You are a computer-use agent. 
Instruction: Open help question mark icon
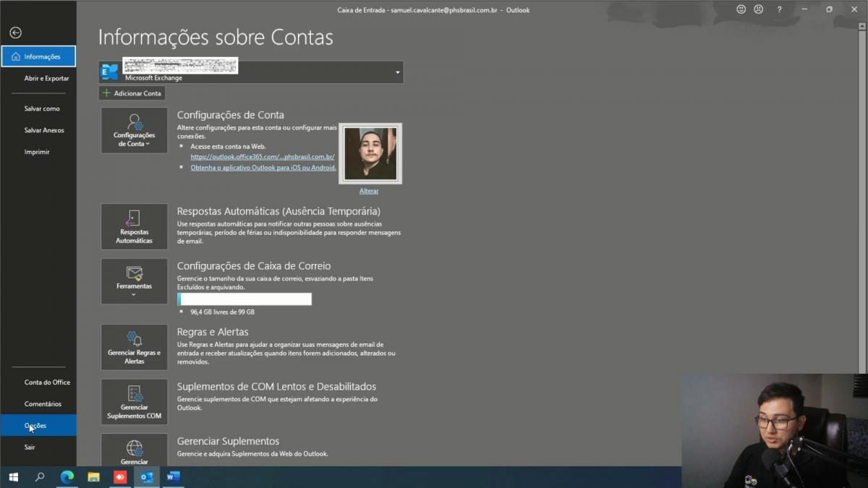pos(779,9)
